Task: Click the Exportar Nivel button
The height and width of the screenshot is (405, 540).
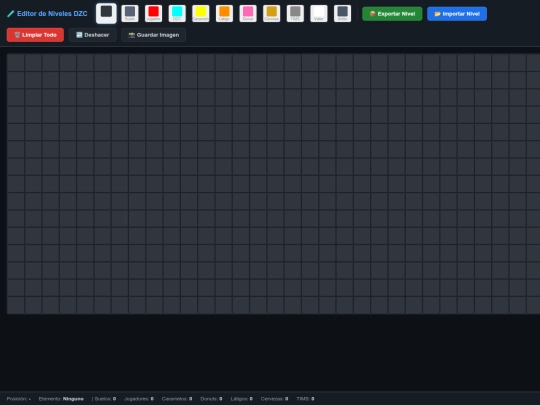Action: [392, 14]
